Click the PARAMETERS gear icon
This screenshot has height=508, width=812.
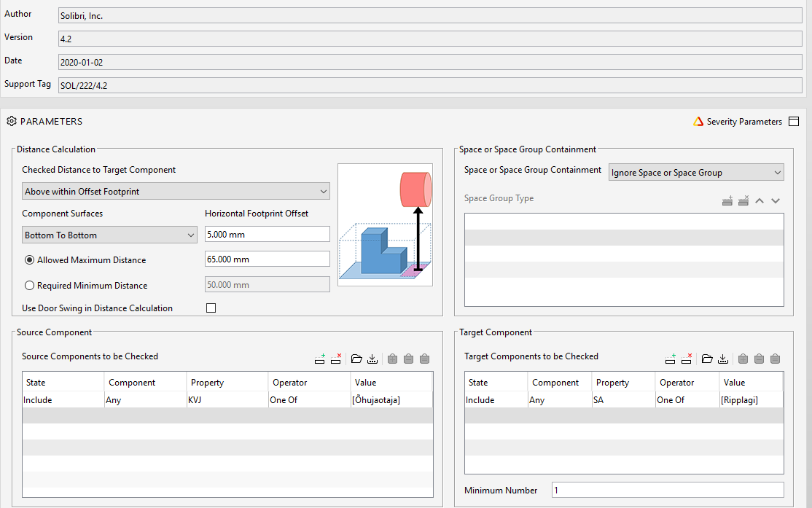point(12,121)
